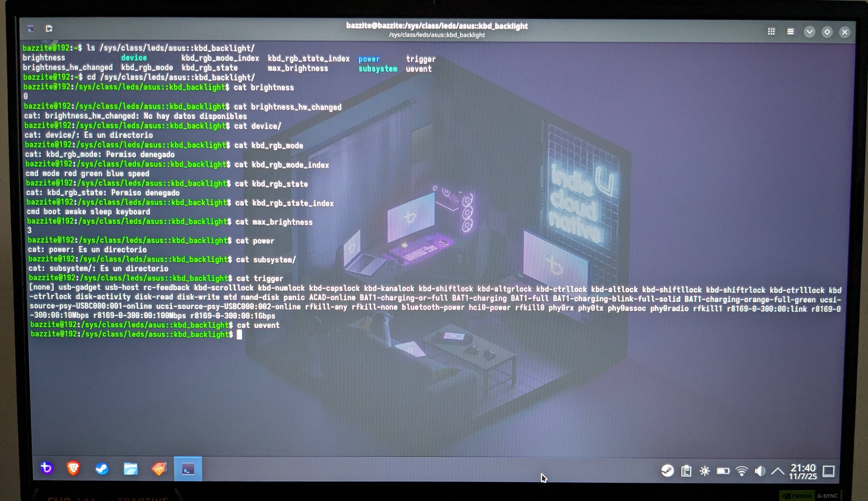Click 'bluetooth-power' in the trigger output

pos(433,307)
